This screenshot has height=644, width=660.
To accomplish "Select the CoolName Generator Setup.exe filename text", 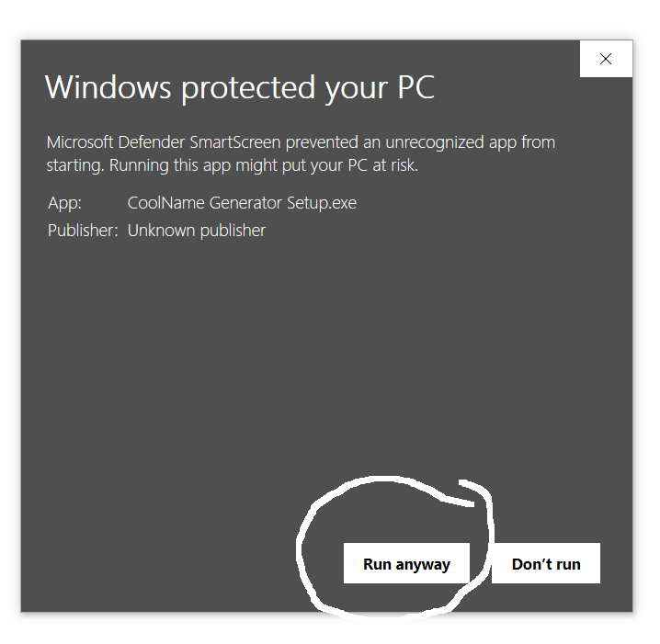I will point(242,203).
